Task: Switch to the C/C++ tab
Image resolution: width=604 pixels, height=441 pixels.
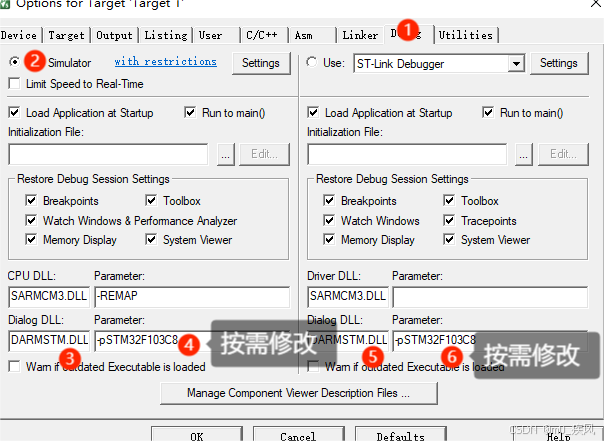Action: tap(264, 35)
